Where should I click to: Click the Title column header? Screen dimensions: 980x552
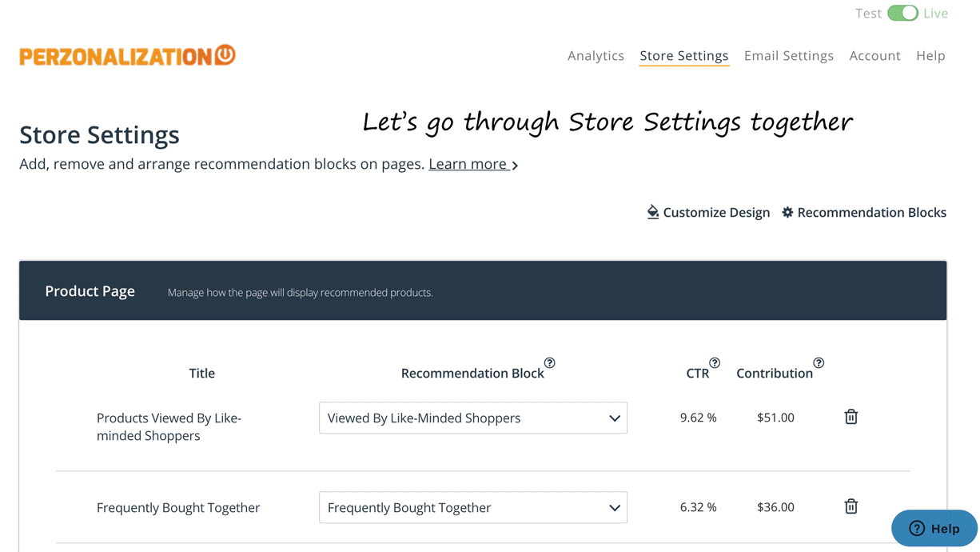[x=202, y=373]
